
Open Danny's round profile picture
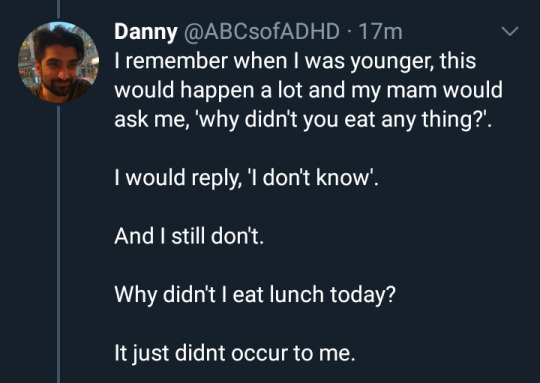pyautogui.click(x=59, y=62)
